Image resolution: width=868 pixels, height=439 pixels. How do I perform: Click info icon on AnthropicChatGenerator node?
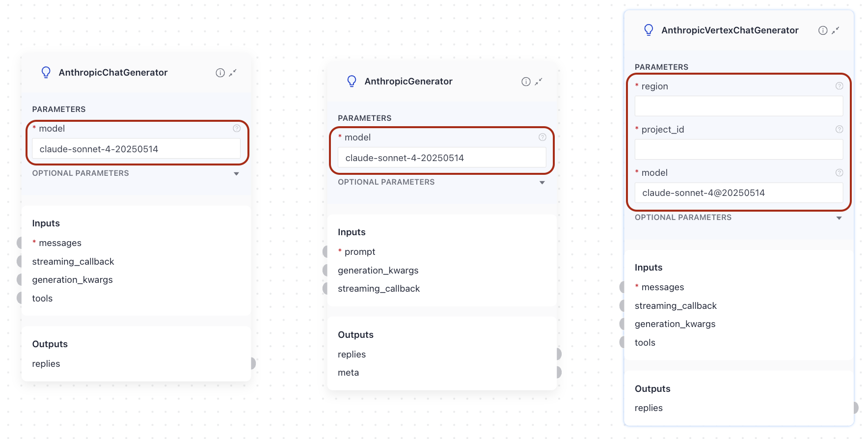coord(220,73)
